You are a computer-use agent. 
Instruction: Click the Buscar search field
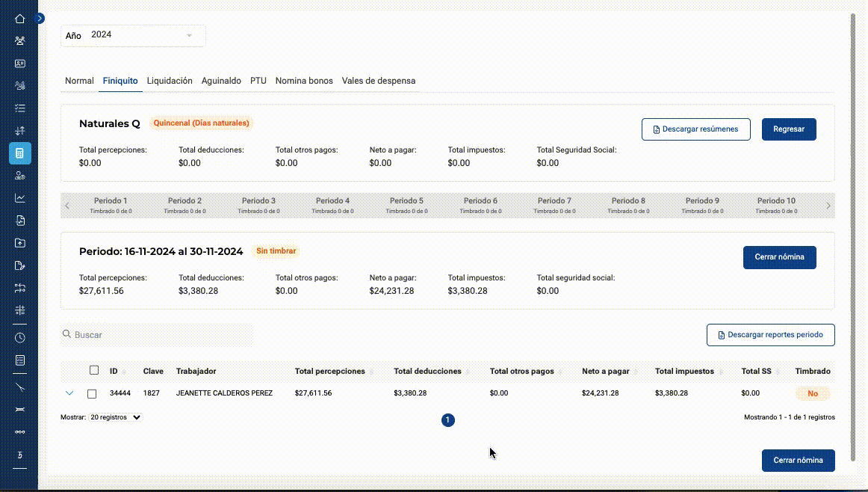(157, 335)
